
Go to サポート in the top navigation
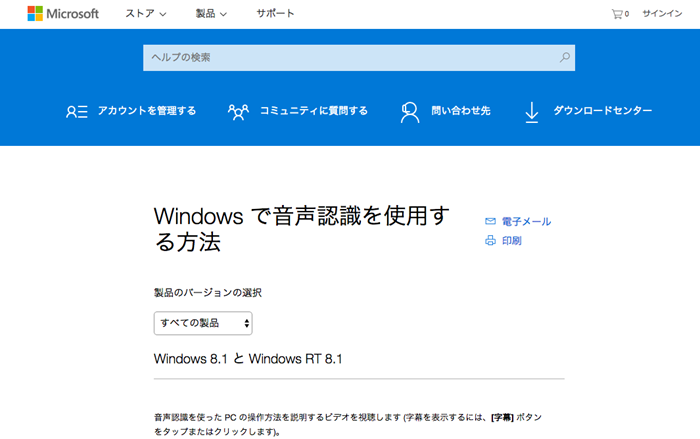(275, 13)
